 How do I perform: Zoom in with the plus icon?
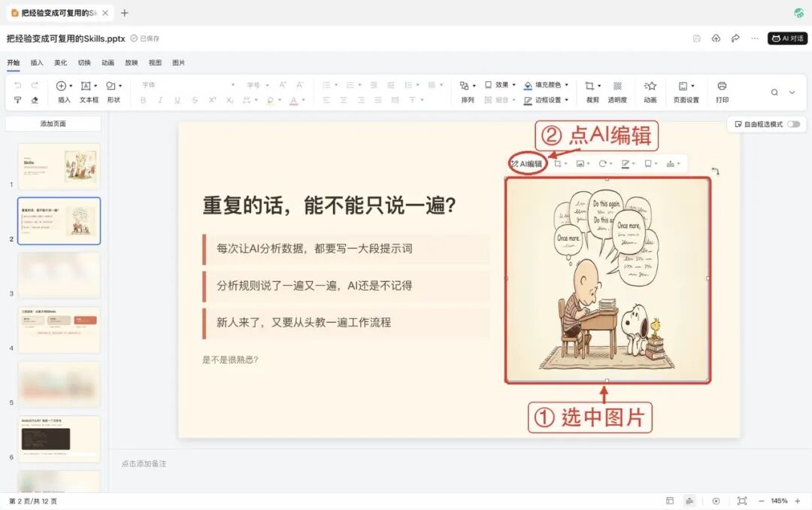point(798,501)
